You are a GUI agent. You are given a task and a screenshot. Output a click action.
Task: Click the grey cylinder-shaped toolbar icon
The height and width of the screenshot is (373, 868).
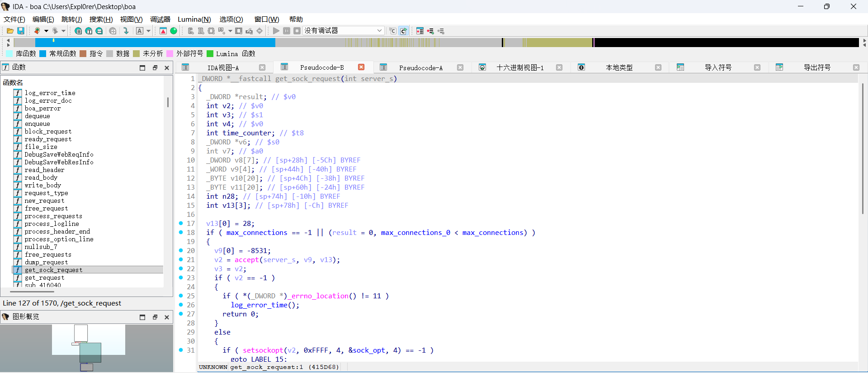pos(201,31)
